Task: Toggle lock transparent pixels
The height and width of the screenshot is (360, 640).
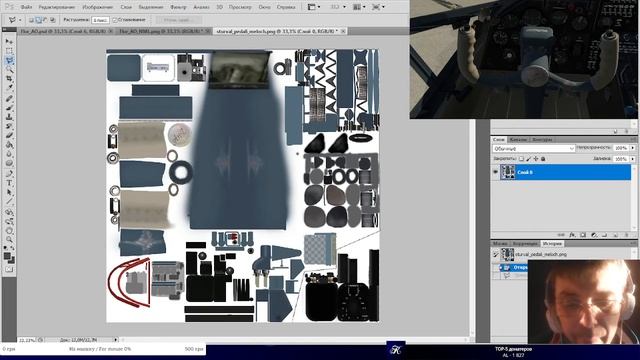Action: pyautogui.click(x=521, y=159)
